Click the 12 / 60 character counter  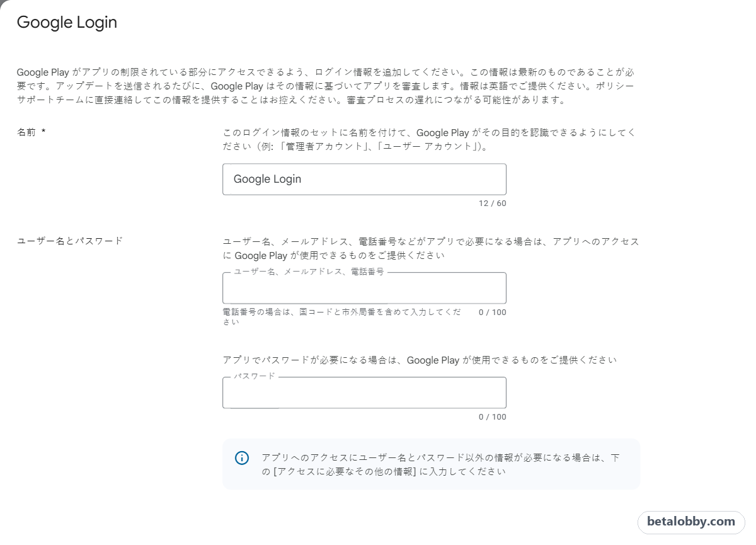tap(492, 204)
